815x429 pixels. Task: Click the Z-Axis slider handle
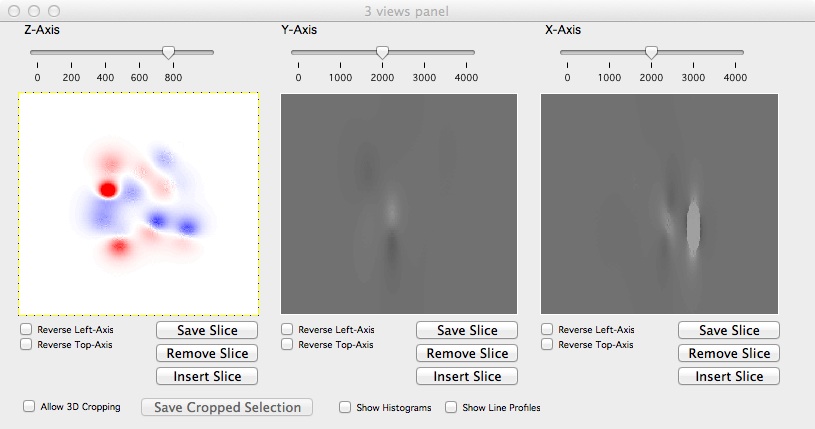tap(168, 52)
